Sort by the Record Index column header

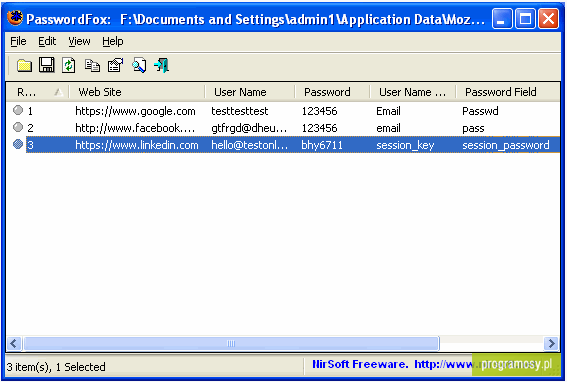(x=38, y=92)
